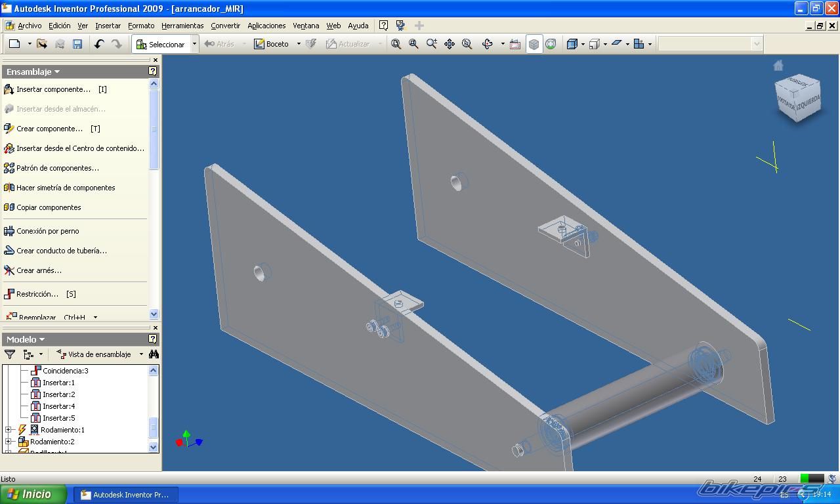
Task: Click the projection view mode icon
Action: coord(594,44)
